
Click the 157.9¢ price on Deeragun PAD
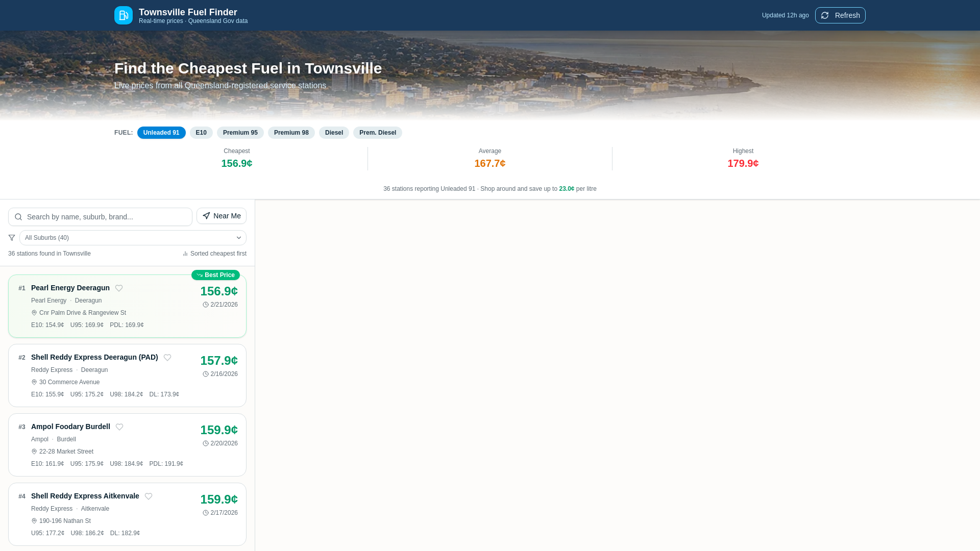219,361
